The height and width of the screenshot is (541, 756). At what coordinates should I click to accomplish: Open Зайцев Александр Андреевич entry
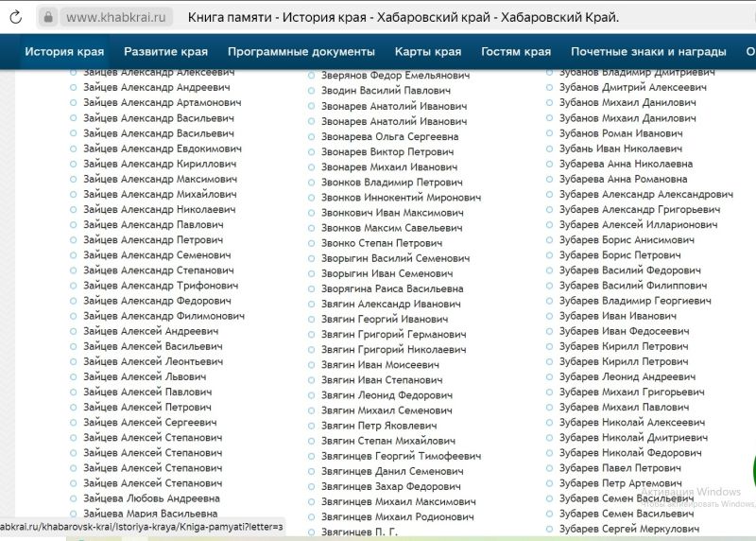click(157, 87)
